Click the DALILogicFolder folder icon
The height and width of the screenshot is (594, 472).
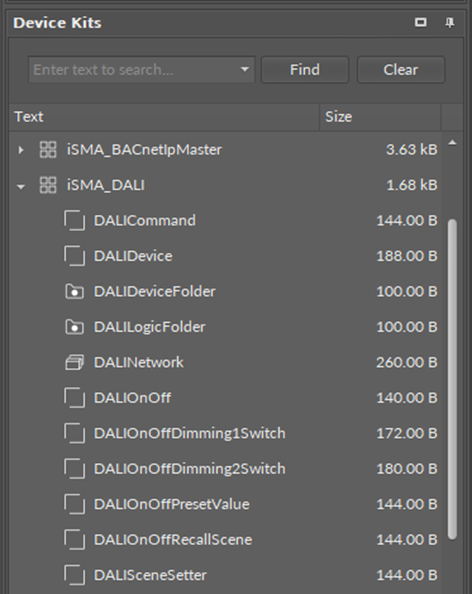tap(74, 327)
